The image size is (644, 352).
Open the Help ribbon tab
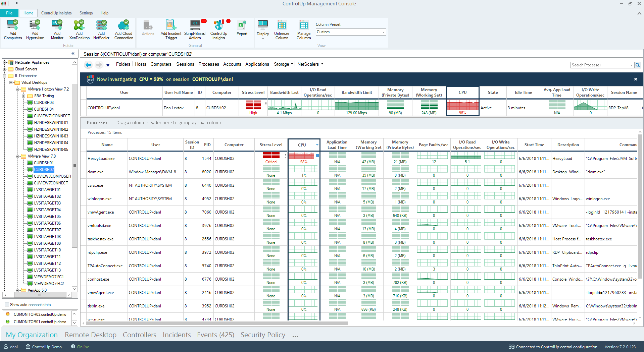click(104, 13)
